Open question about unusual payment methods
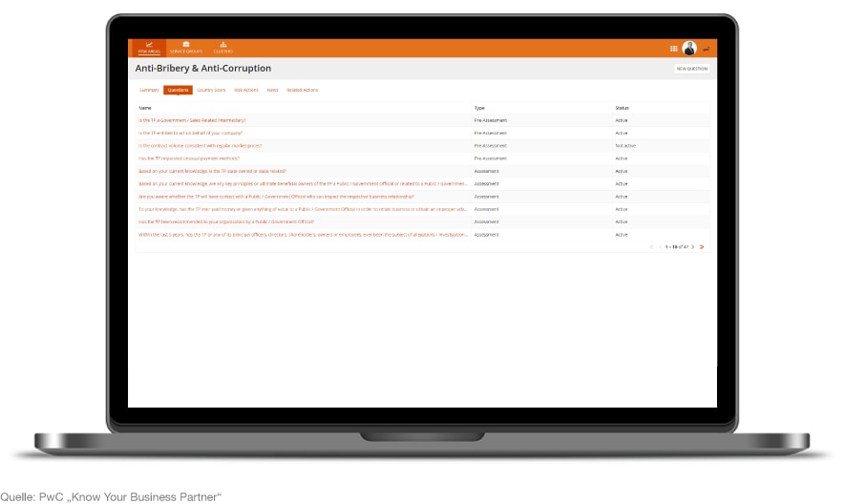This screenshot has height=504, width=845. (x=189, y=158)
